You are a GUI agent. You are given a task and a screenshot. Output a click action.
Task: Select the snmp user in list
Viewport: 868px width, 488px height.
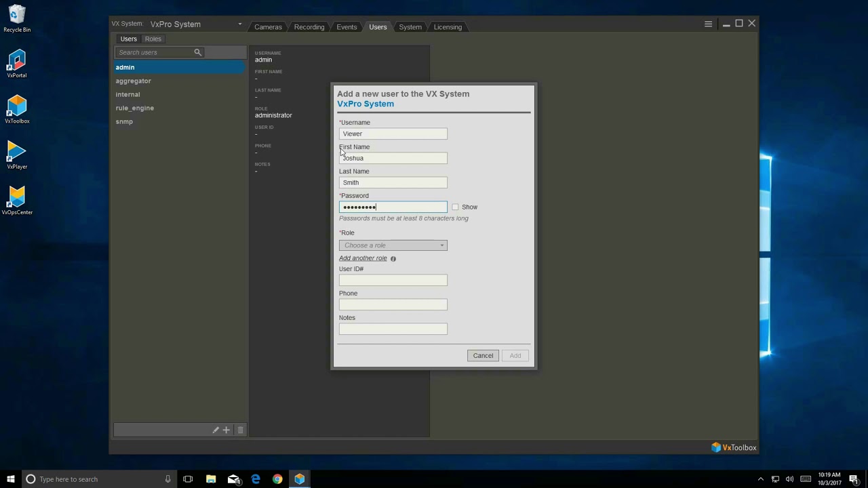pos(180,121)
